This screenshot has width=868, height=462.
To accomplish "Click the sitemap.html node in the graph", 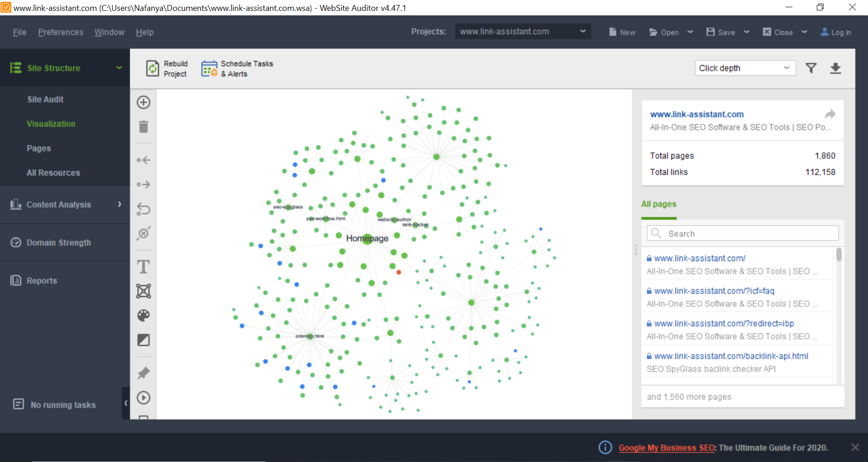I will tap(310, 336).
